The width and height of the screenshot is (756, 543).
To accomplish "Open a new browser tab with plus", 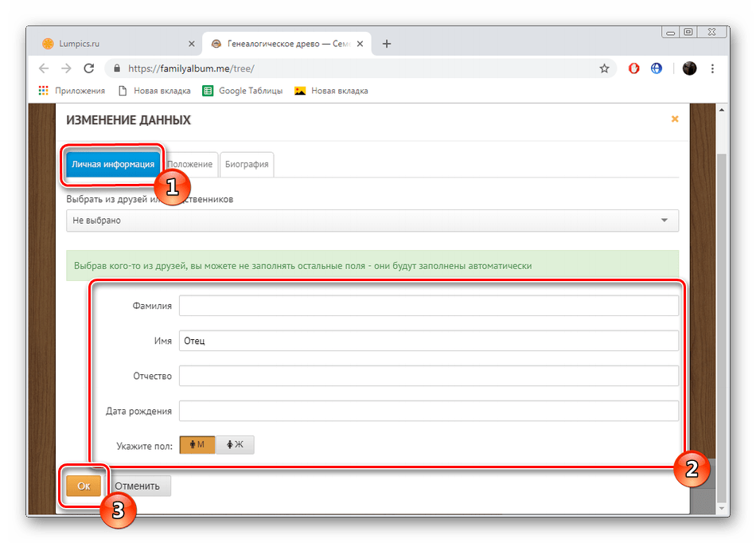I will 387,44.
